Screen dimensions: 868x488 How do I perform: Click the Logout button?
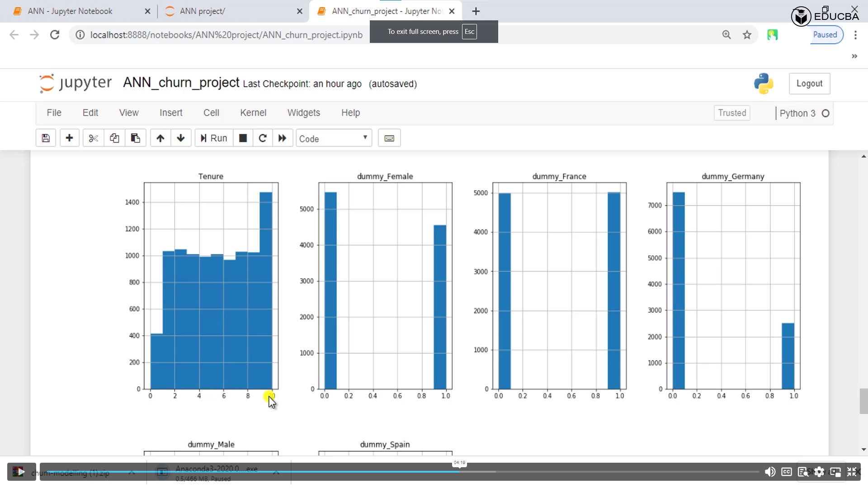tap(809, 84)
